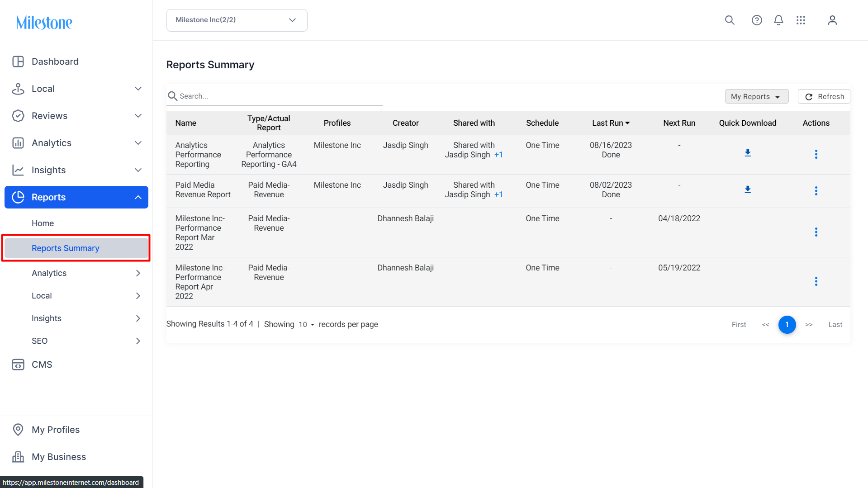The width and height of the screenshot is (868, 488).
Task: Open the Milestone Inc(2/2) profile dropdown
Action: [x=237, y=20]
